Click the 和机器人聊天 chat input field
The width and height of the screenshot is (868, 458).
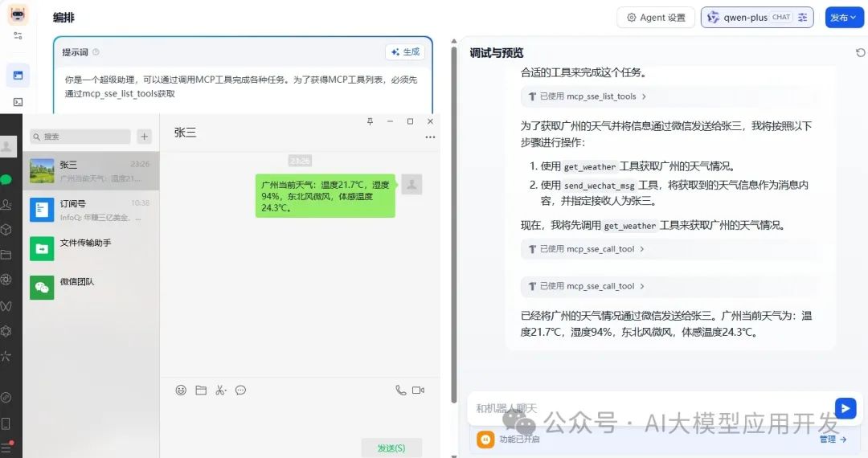[x=650, y=408]
